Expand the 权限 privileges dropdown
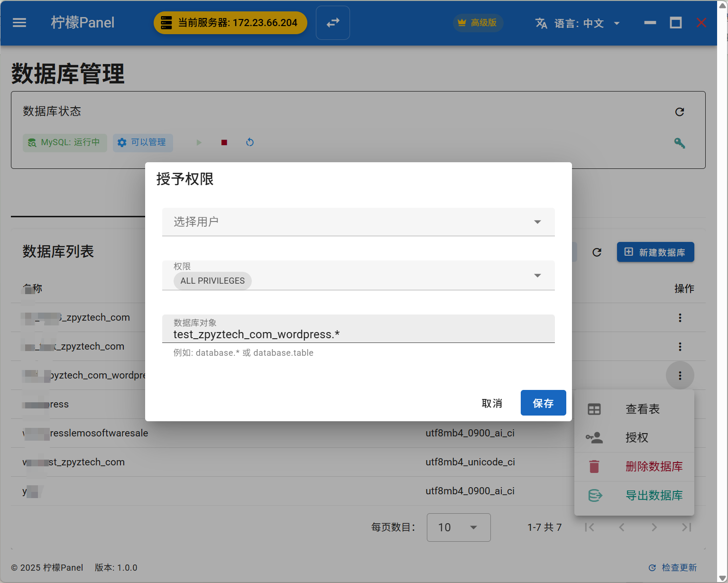This screenshot has height=583, width=728. point(358,276)
